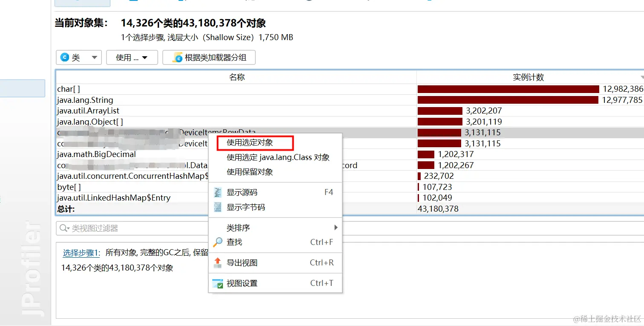Sort by the 实例计数 column header
Image resolution: width=644 pixels, height=326 pixels.
click(530, 77)
